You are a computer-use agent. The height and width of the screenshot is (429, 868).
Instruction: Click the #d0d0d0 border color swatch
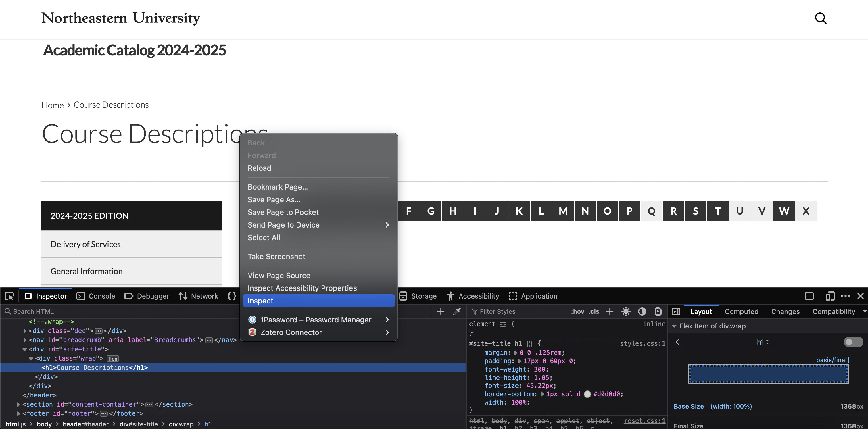[x=587, y=394]
